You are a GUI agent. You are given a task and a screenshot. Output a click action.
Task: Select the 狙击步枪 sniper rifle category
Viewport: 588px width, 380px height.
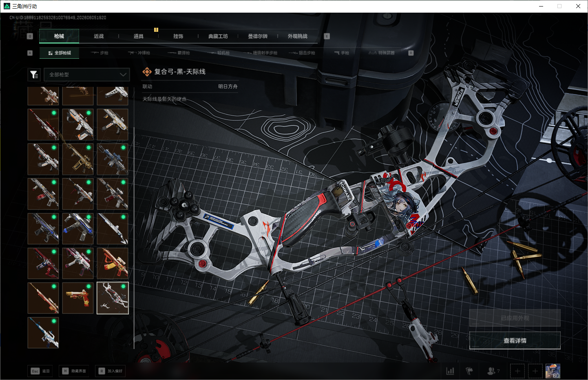click(302, 53)
